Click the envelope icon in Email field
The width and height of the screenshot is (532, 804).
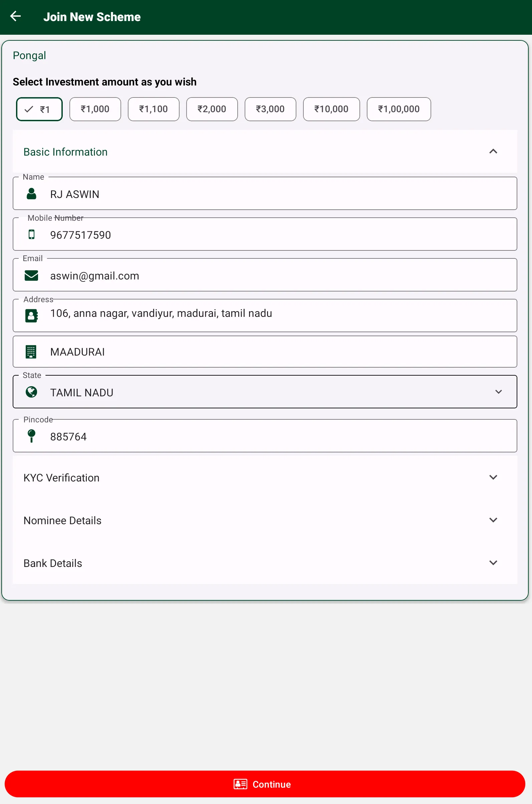coord(31,275)
